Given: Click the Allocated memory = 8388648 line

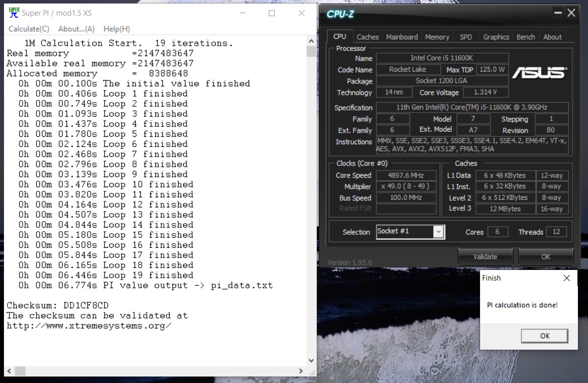Looking at the screenshot, I should click(97, 73).
